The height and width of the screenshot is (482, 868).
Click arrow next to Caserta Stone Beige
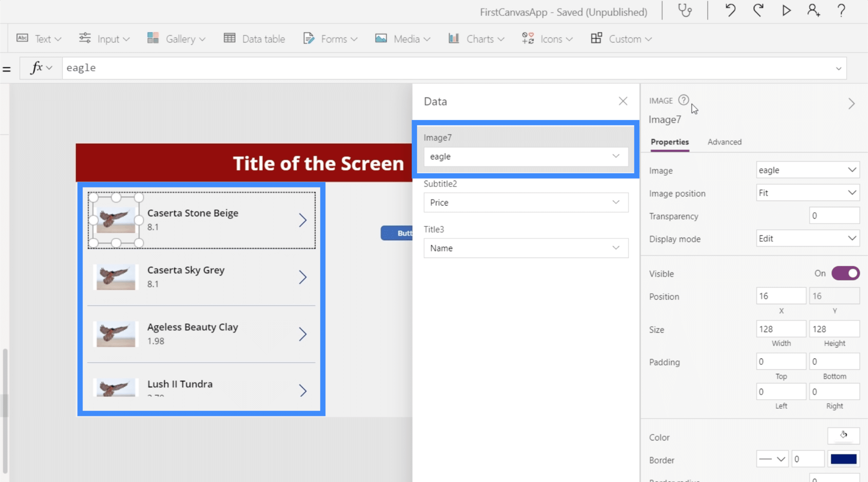pyautogui.click(x=302, y=220)
